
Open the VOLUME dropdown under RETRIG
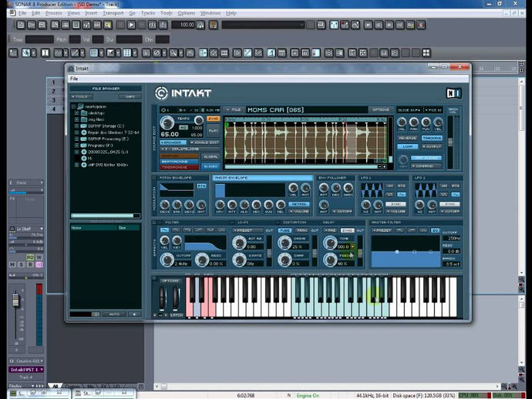[x=299, y=212]
